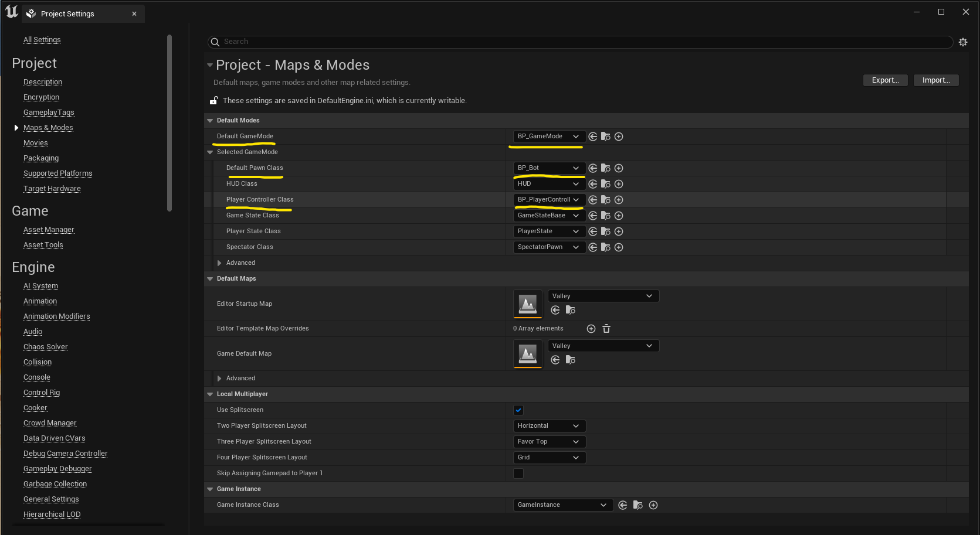Browse to BP_Bot pawn class asset

[606, 168]
